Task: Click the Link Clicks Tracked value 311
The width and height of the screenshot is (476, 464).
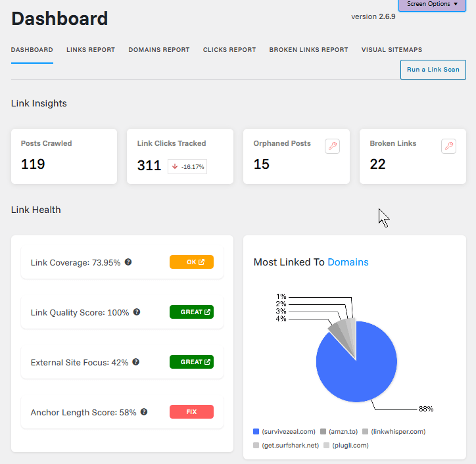Action: tap(149, 166)
